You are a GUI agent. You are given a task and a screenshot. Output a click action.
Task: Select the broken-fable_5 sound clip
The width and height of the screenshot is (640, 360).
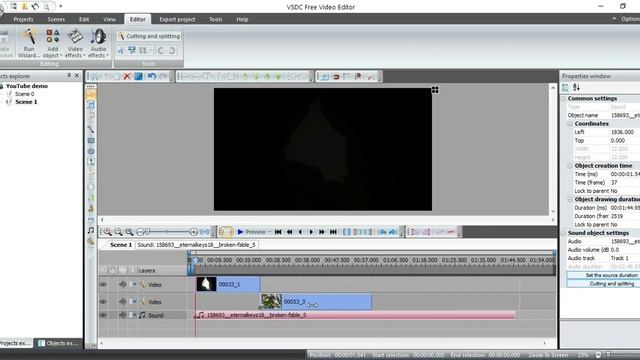point(356,315)
